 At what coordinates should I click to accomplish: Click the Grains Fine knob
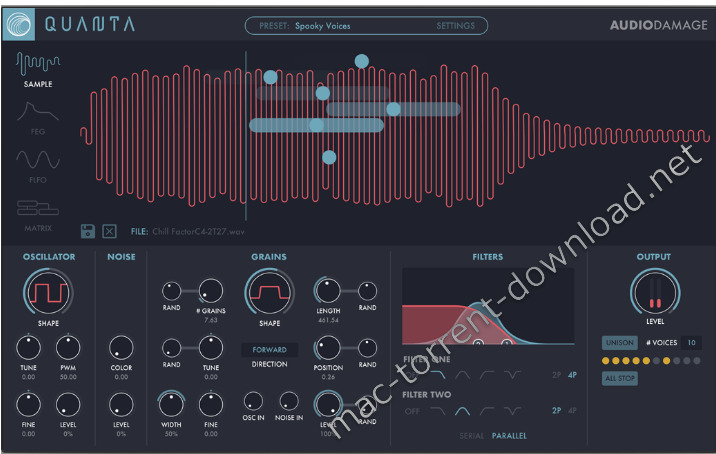point(211,405)
